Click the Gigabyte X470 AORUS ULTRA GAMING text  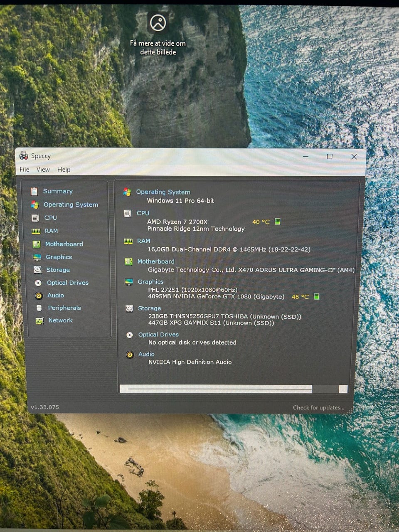click(x=251, y=270)
